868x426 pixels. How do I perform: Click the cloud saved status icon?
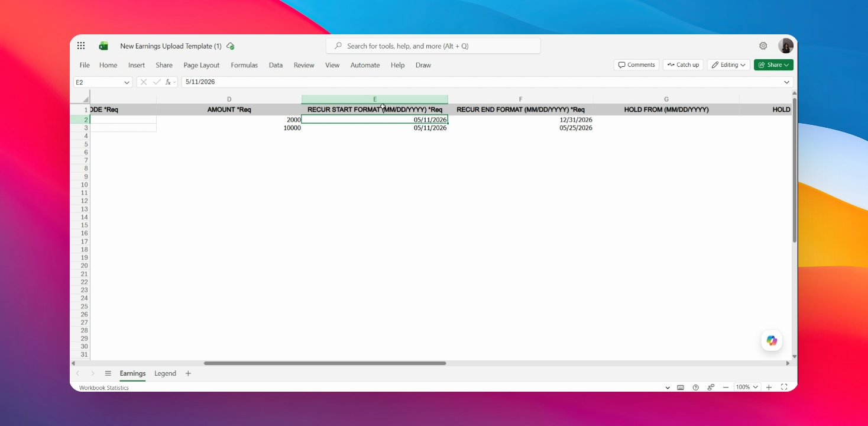[x=231, y=46]
